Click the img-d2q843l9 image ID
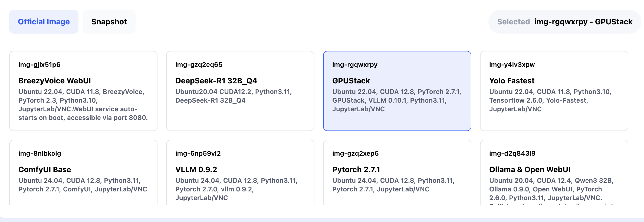This screenshot has height=222, width=644. (x=512, y=154)
